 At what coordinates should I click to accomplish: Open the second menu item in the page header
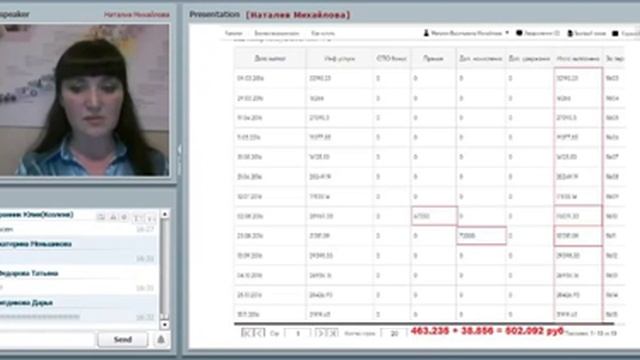277,33
